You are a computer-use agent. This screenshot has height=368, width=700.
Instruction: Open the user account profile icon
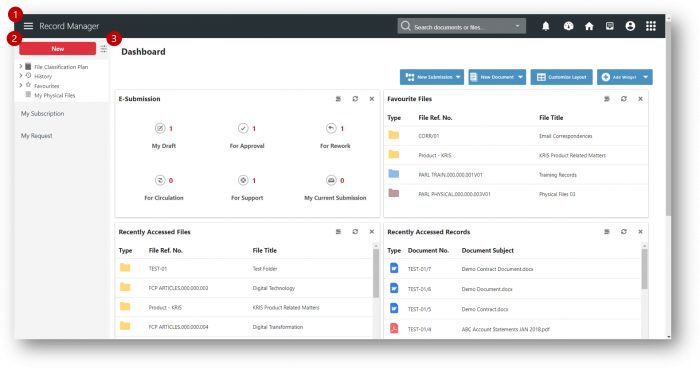click(x=630, y=26)
